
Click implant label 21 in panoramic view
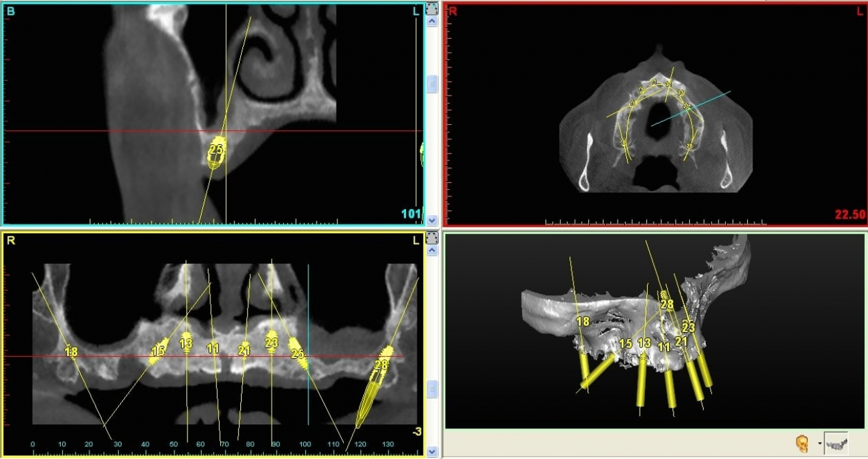[244, 350]
